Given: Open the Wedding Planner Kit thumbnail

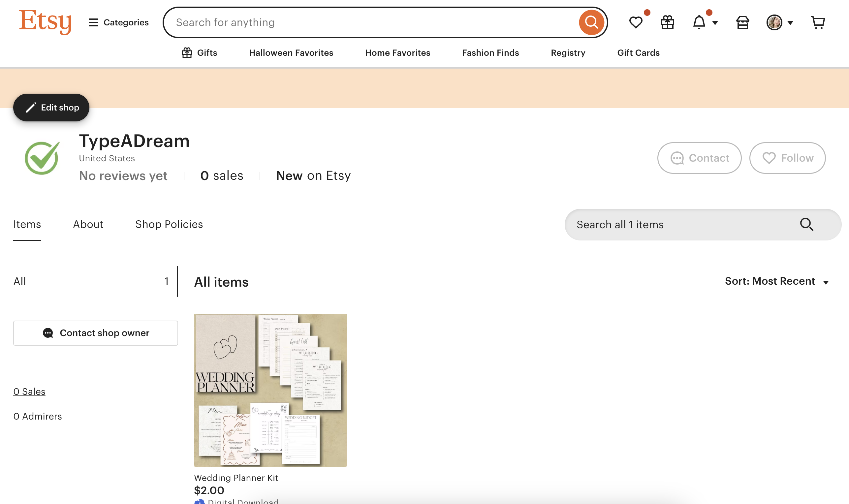Looking at the screenshot, I should (270, 390).
